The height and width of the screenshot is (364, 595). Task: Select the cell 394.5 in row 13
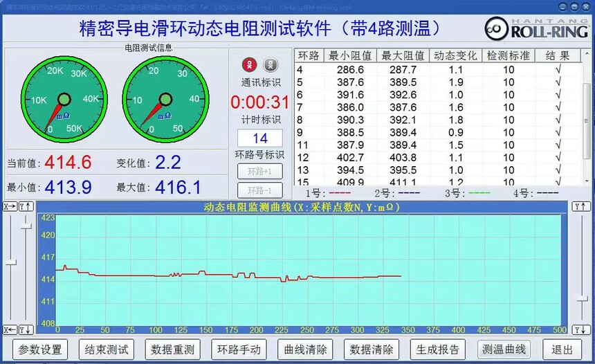click(x=350, y=170)
